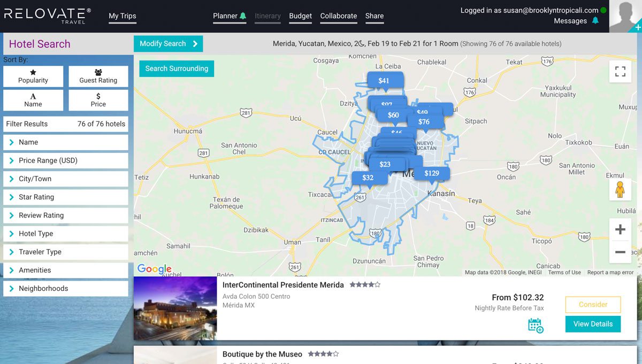Image resolution: width=642 pixels, height=364 pixels.
Task: Click Consider for InterContinental Presidente Merida
Action: [x=593, y=305]
